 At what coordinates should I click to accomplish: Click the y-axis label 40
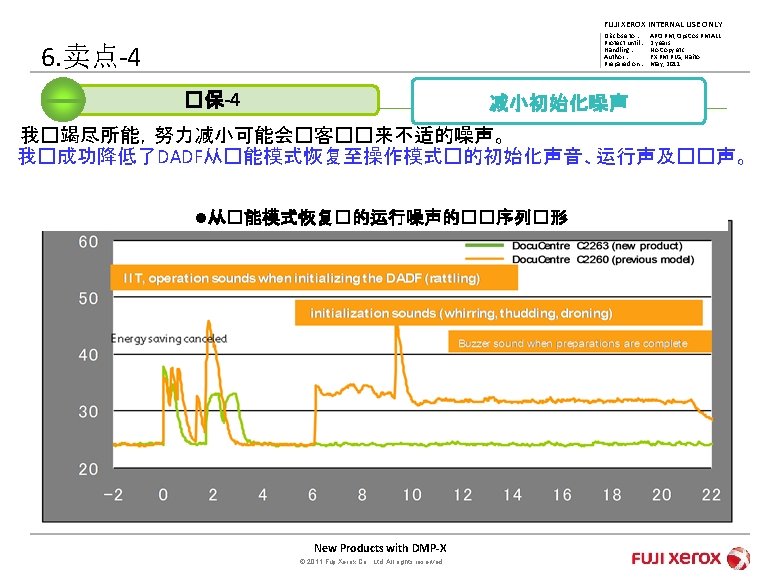pyautogui.click(x=88, y=355)
